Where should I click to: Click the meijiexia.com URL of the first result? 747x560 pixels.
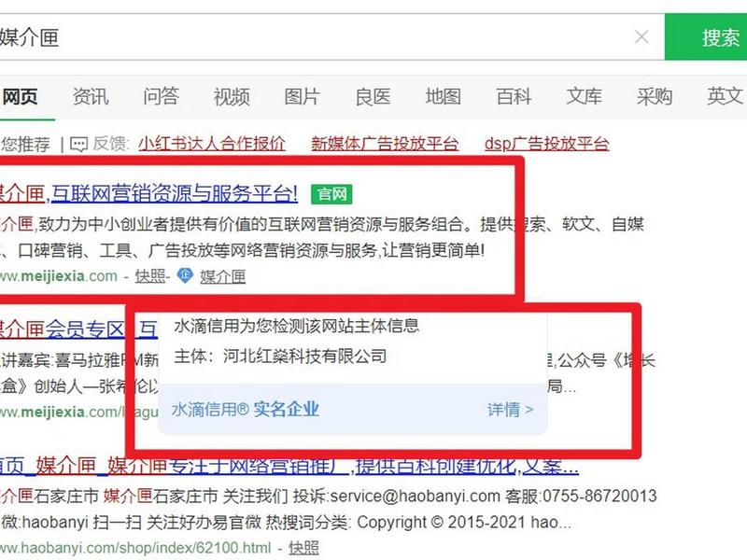[58, 276]
